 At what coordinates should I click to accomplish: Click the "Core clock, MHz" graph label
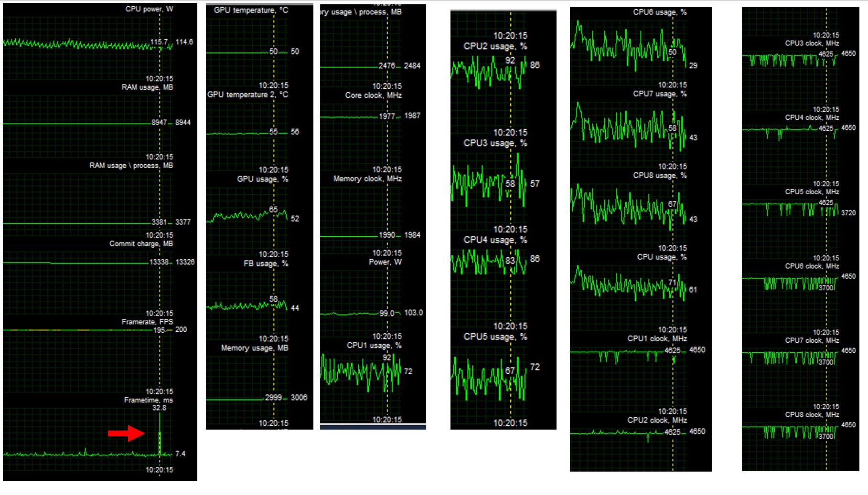coord(374,95)
